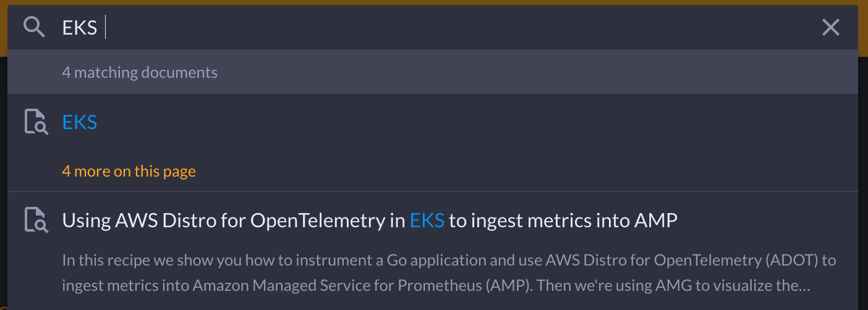The width and height of the screenshot is (868, 310).
Task: Click the text cursor after EKS query
Action: point(106,27)
